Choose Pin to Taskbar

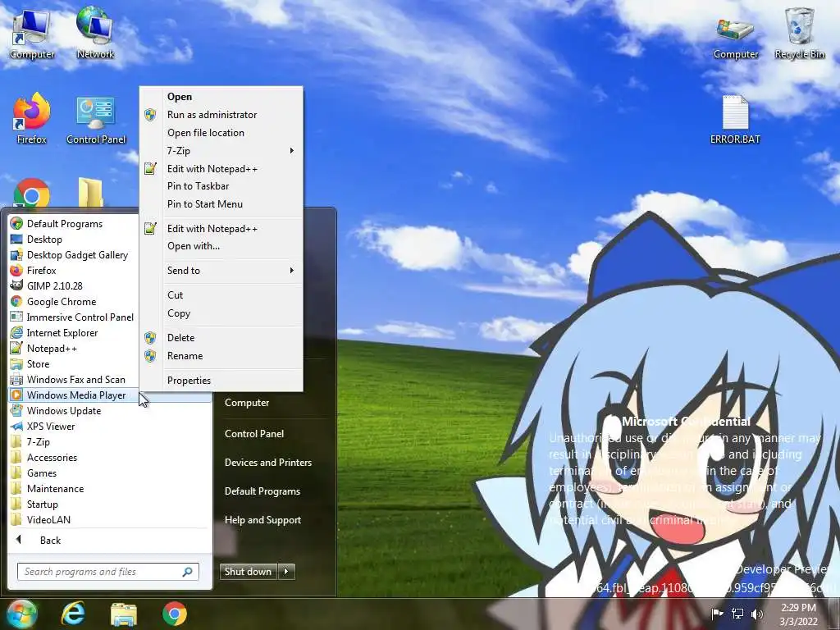coord(221,186)
